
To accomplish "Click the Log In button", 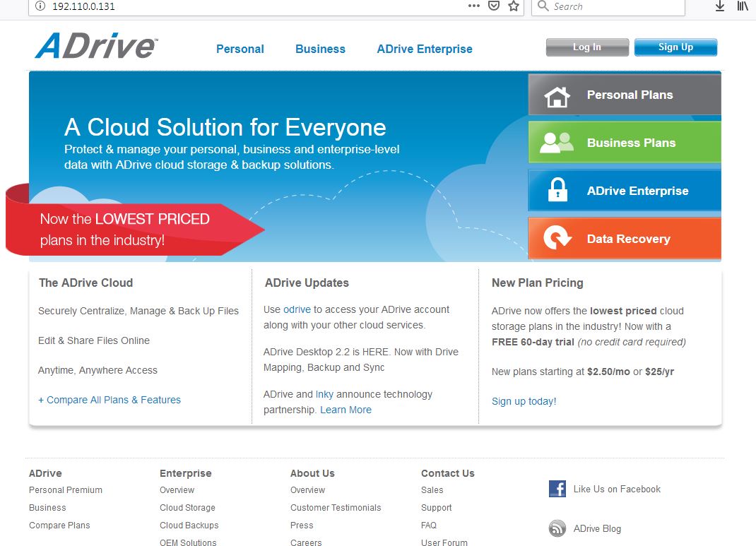I will click(587, 47).
